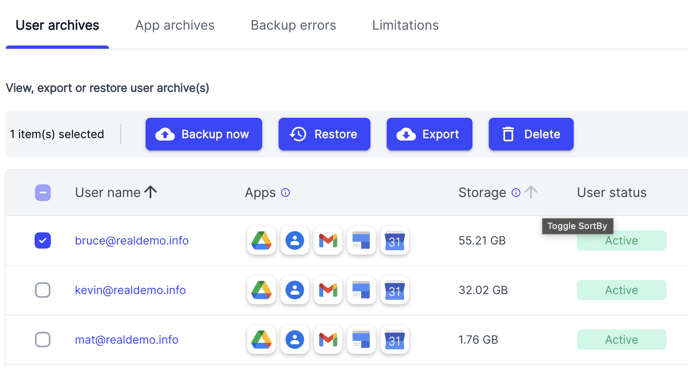This screenshot has width=688, height=368.
Task: Toggle the select-all header checkbox
Action: tap(43, 193)
